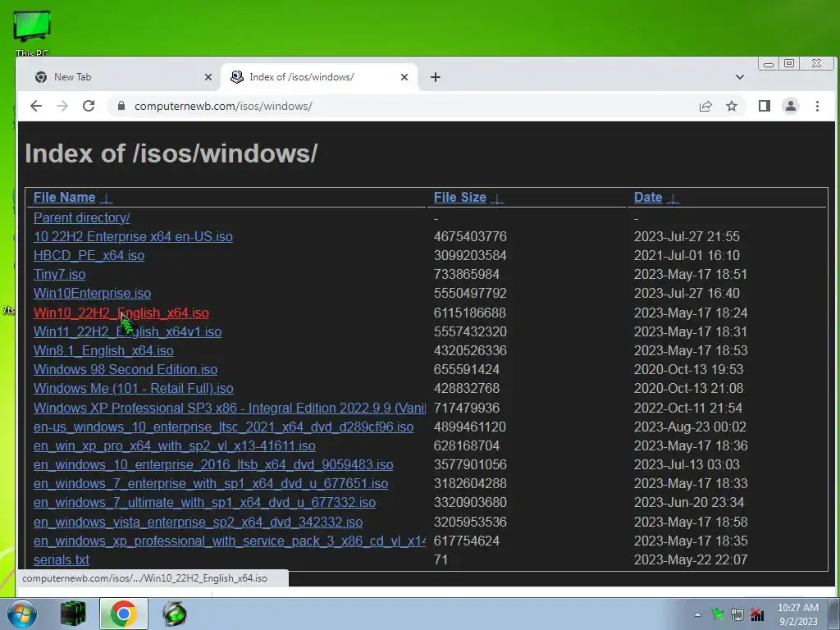Sort by File Size column header
The height and width of the screenshot is (630, 840).
460,197
